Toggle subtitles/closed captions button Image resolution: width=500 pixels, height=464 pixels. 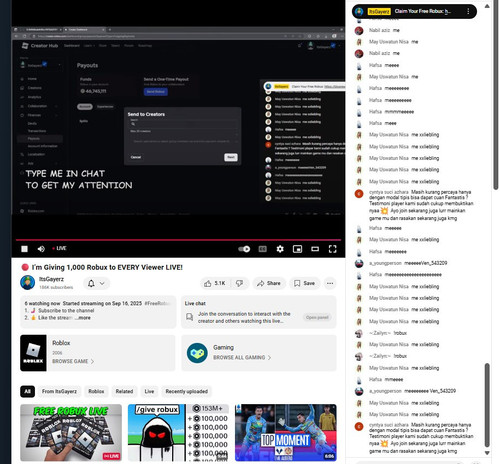[x=263, y=249]
